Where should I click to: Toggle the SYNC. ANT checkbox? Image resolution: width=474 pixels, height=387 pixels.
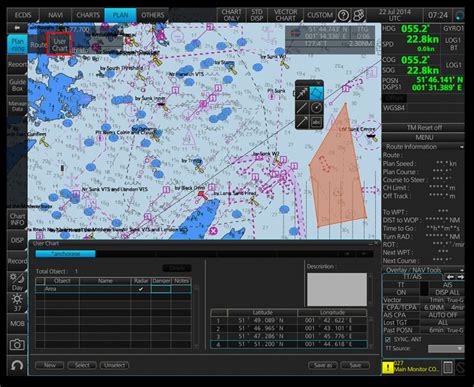click(387, 340)
